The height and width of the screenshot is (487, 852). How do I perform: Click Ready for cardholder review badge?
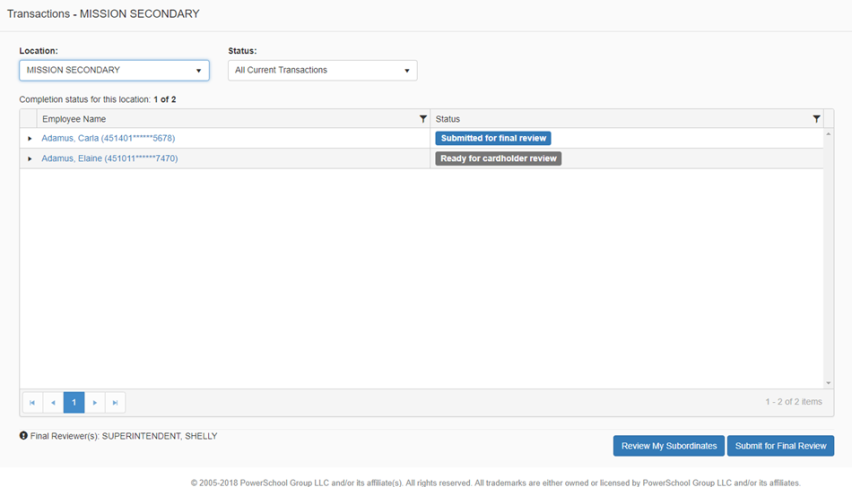[x=498, y=158]
